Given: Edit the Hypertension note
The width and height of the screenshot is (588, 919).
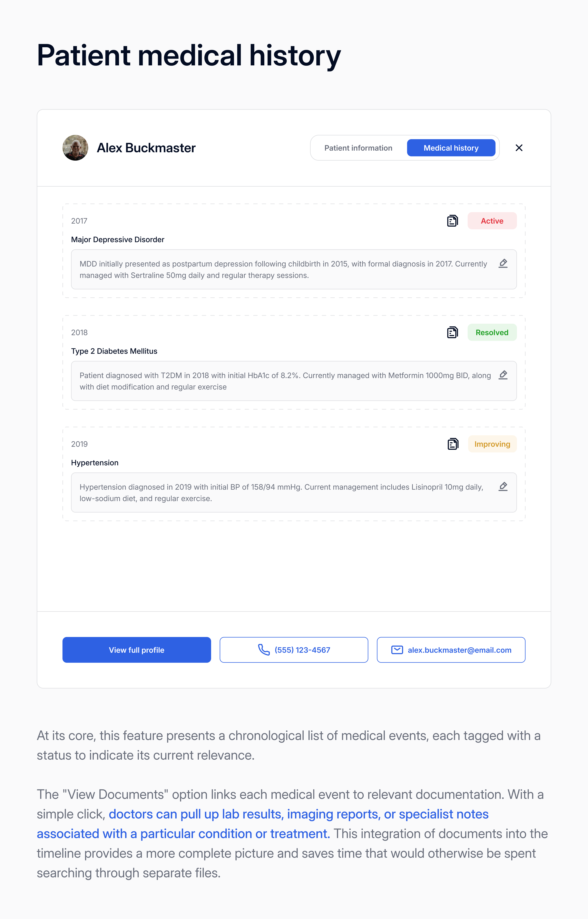Looking at the screenshot, I should tap(503, 486).
